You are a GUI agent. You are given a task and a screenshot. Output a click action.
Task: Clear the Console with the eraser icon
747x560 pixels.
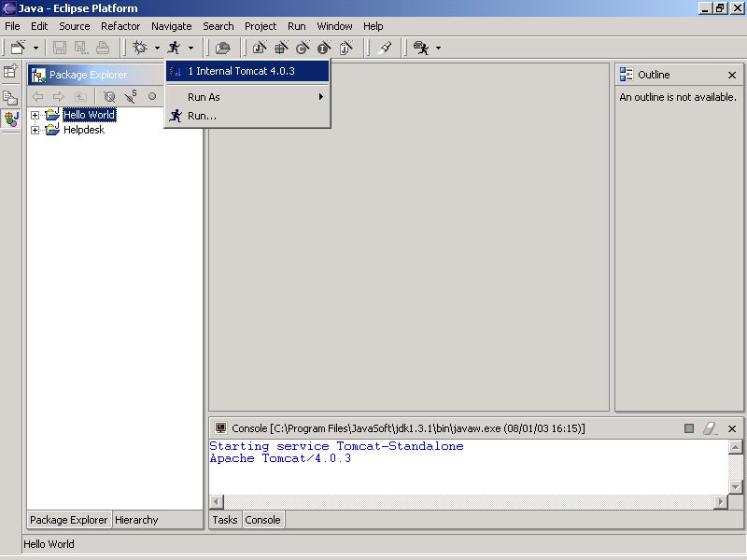click(711, 428)
